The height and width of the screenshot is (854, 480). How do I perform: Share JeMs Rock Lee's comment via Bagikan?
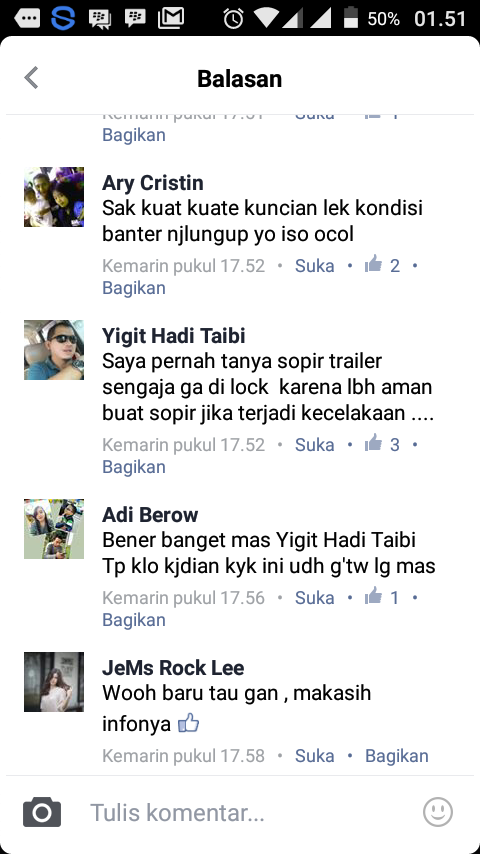pyautogui.click(x=397, y=755)
